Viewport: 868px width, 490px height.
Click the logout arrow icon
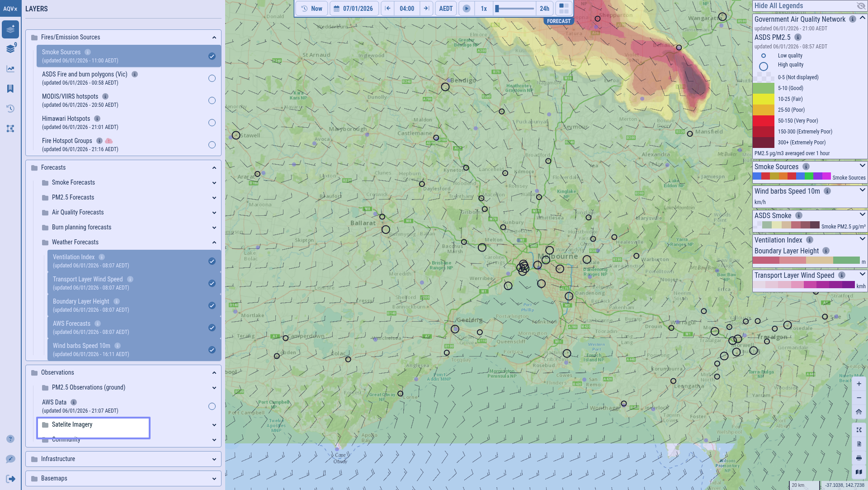(10, 479)
